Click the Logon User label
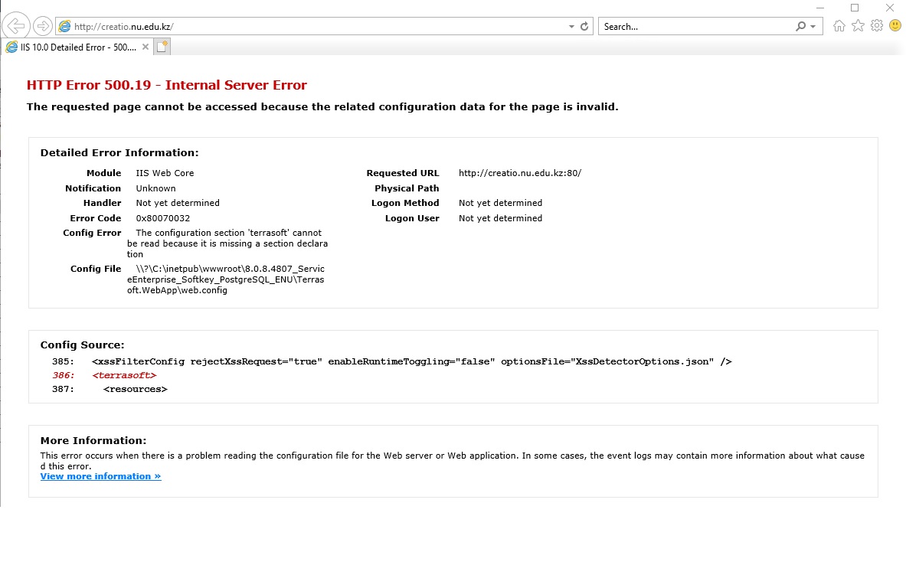The width and height of the screenshot is (906, 588). (x=412, y=218)
